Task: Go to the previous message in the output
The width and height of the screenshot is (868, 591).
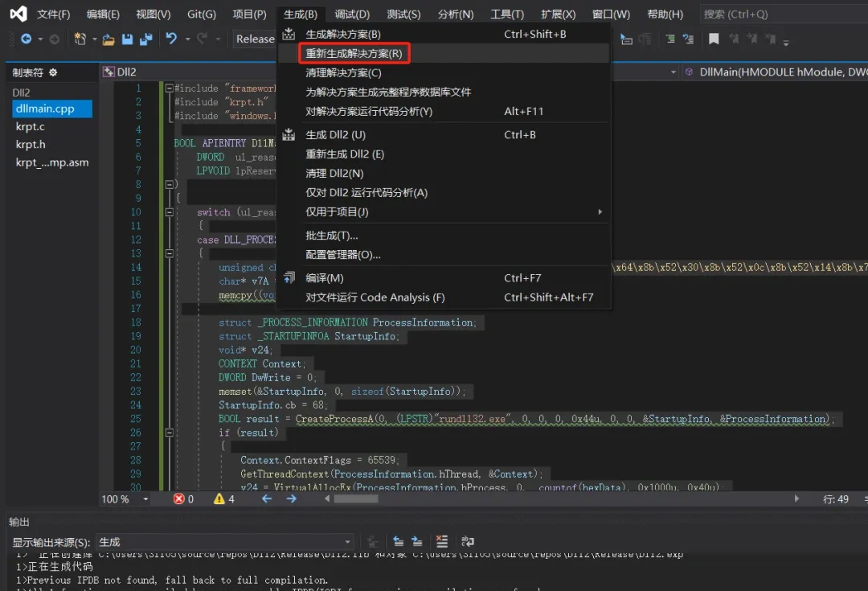Action: pos(398,541)
